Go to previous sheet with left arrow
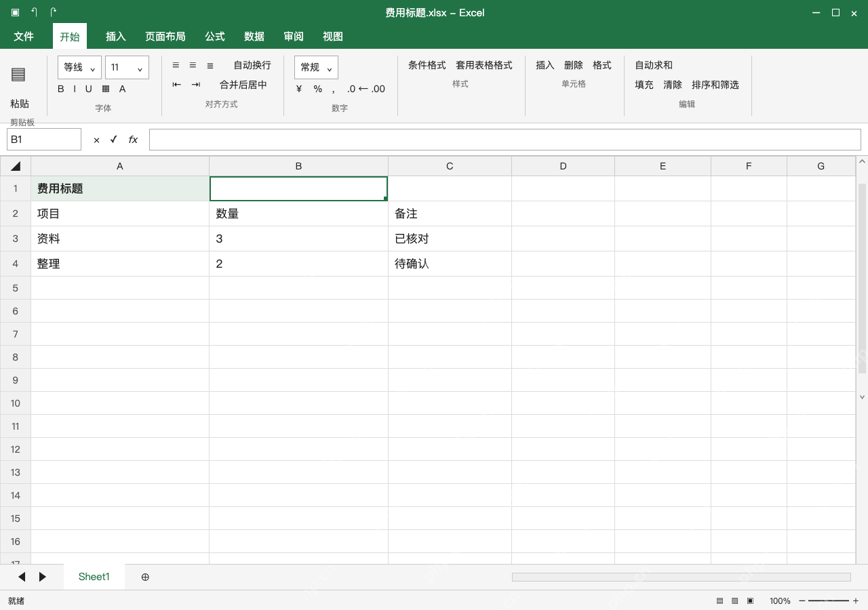The width and height of the screenshot is (868, 610). (x=22, y=577)
